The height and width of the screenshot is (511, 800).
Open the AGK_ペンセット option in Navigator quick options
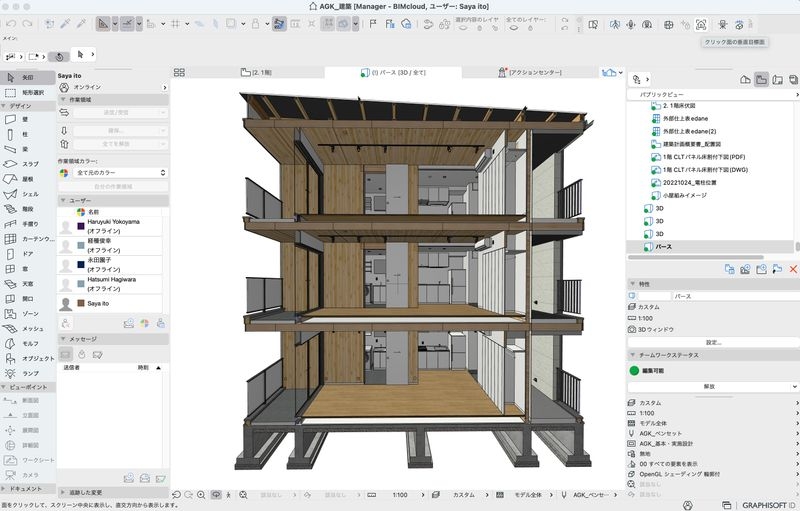(713, 433)
